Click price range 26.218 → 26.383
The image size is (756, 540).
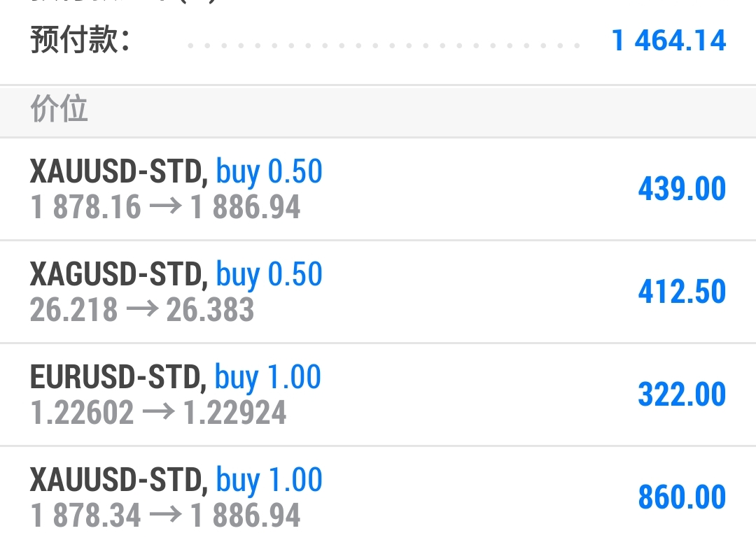(141, 310)
